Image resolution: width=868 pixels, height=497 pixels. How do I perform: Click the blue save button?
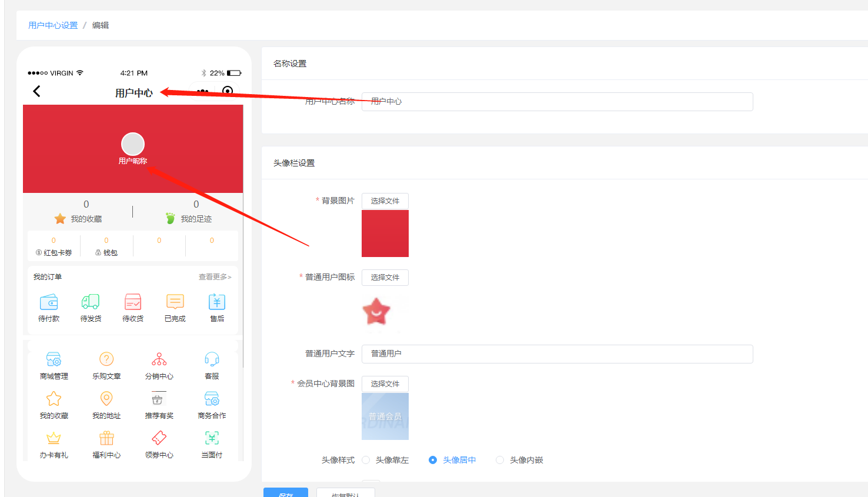[286, 493]
